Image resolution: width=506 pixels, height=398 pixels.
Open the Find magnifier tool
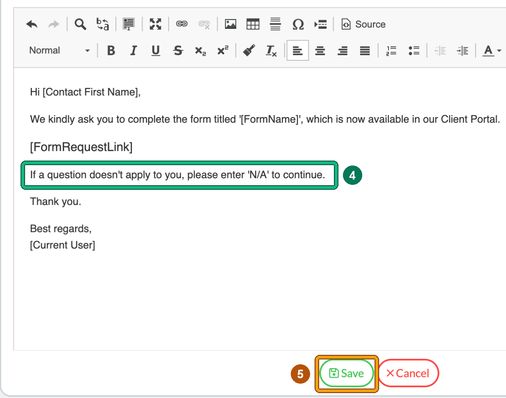80,24
